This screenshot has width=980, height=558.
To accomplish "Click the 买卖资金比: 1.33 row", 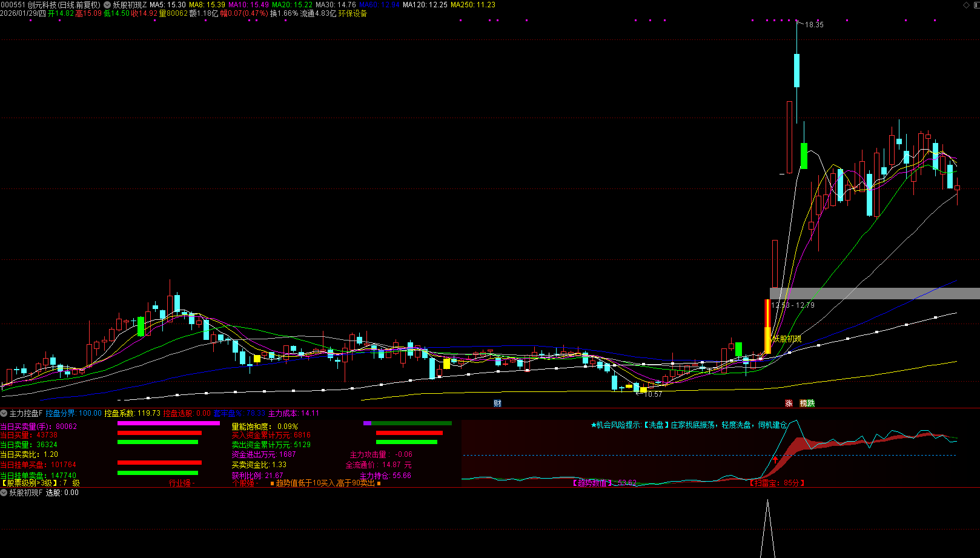I will pyautogui.click(x=259, y=465).
